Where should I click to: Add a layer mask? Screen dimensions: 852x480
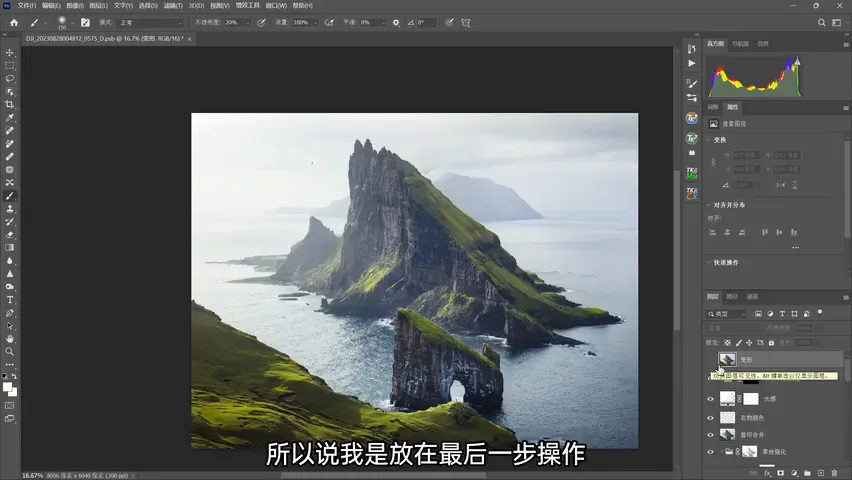click(x=781, y=473)
